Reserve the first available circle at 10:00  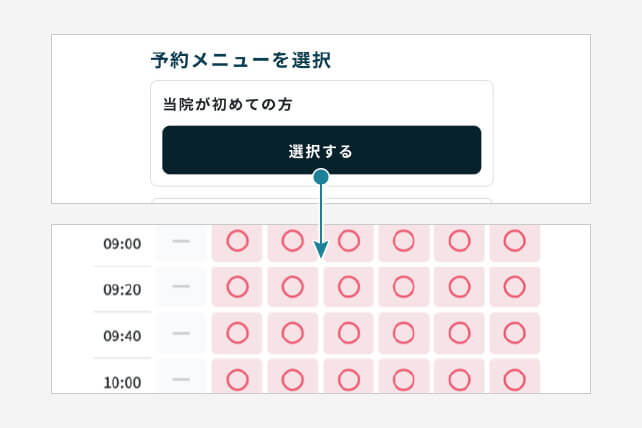(237, 379)
